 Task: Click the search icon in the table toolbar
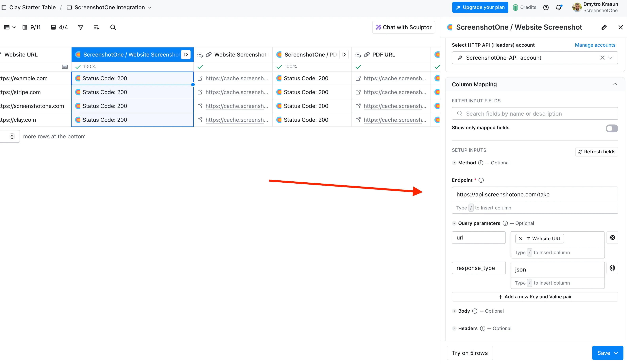point(113,27)
